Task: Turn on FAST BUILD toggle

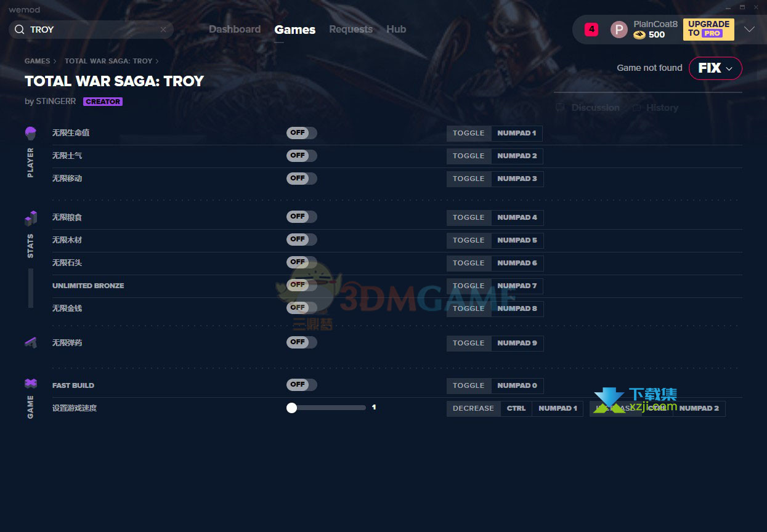Action: click(x=302, y=385)
